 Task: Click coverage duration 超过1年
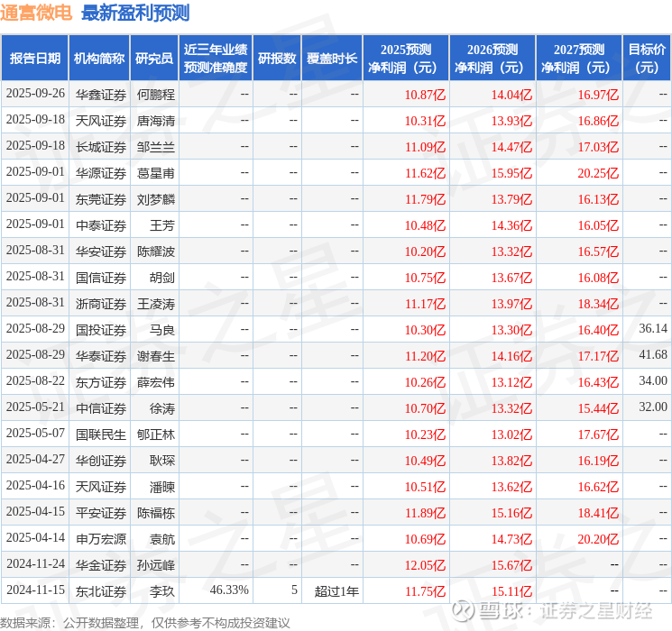point(336,591)
